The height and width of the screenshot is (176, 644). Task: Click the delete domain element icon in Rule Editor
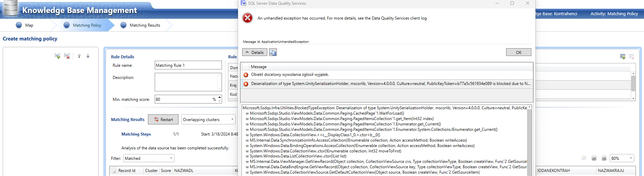pyautogui.click(x=631, y=57)
